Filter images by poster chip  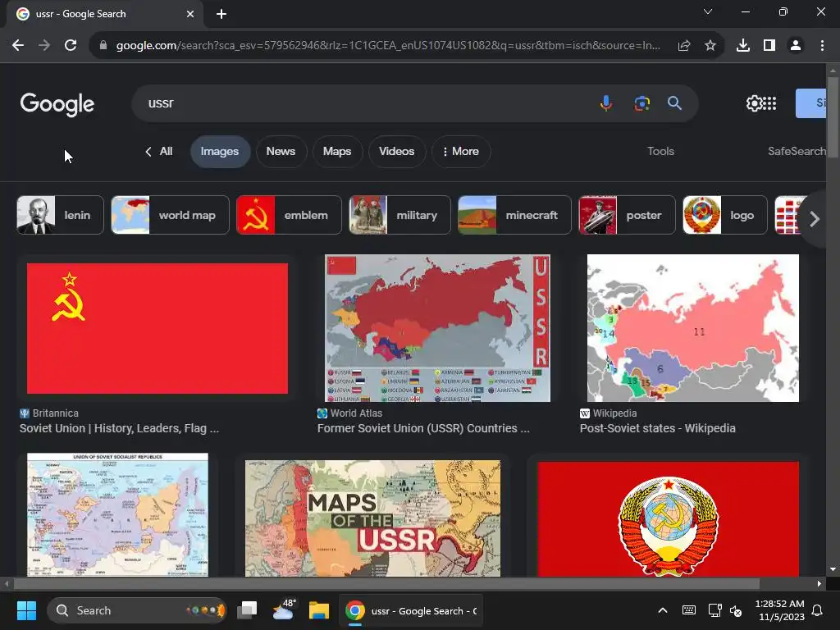point(627,216)
